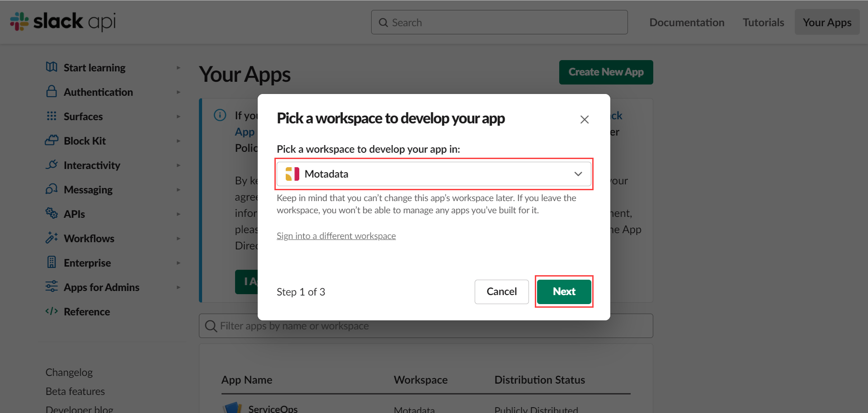
Task: Open the Start learning section icon
Action: [x=52, y=67]
